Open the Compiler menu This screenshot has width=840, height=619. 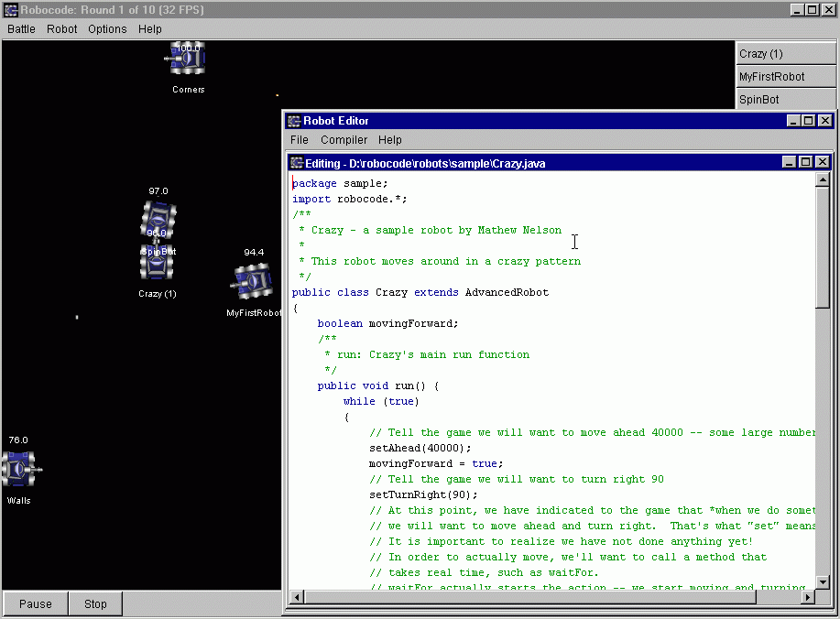click(x=344, y=140)
